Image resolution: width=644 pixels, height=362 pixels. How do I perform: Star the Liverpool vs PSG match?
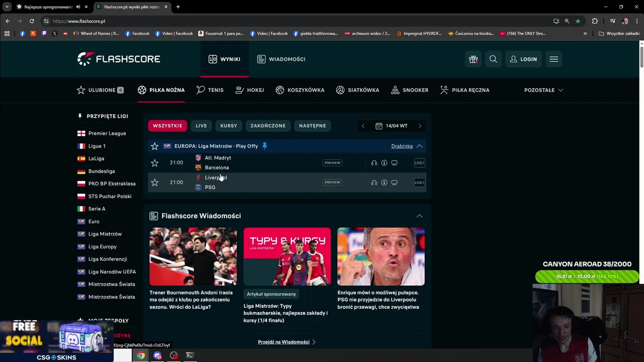154,183
